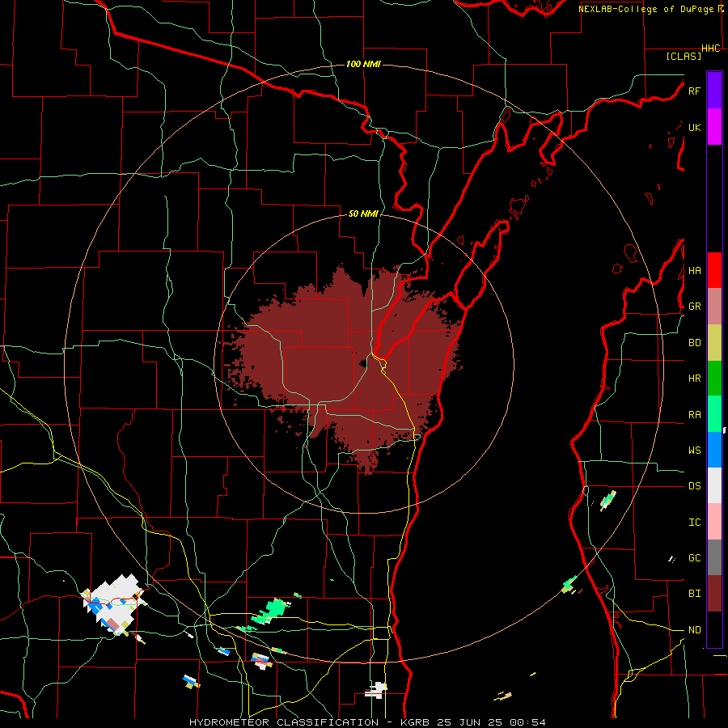Click the IC legend label

tap(694, 522)
